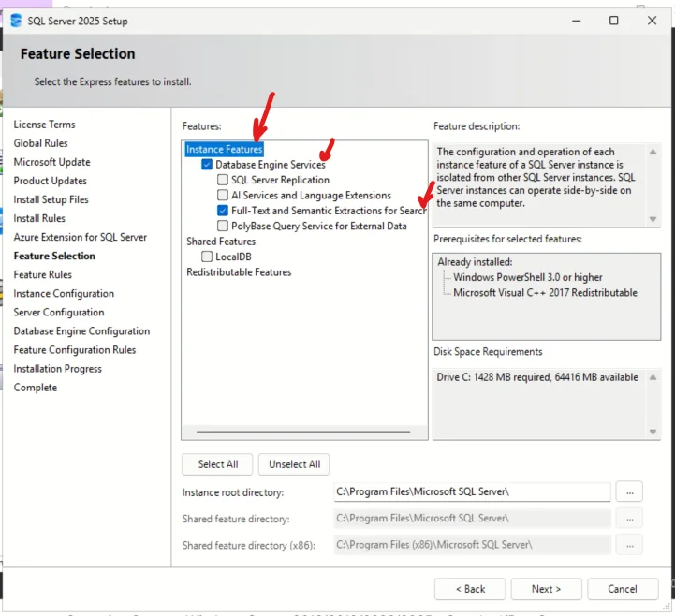The image size is (675, 616).
Task: Select Complete step in sidebar
Action: click(x=36, y=388)
